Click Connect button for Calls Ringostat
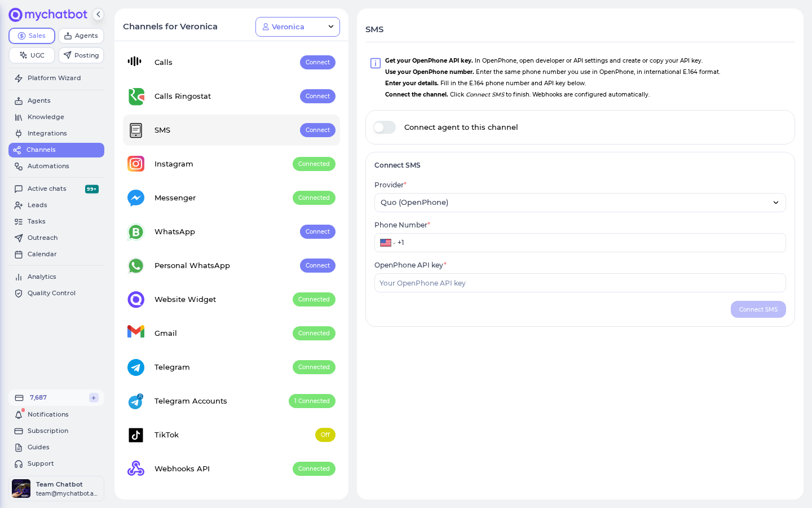 click(317, 97)
